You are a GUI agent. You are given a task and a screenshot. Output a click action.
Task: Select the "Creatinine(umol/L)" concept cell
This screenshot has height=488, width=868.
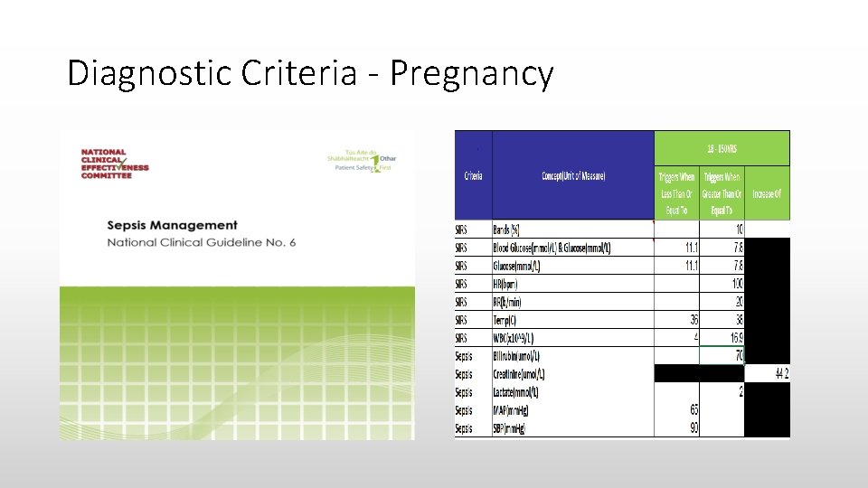573,374
